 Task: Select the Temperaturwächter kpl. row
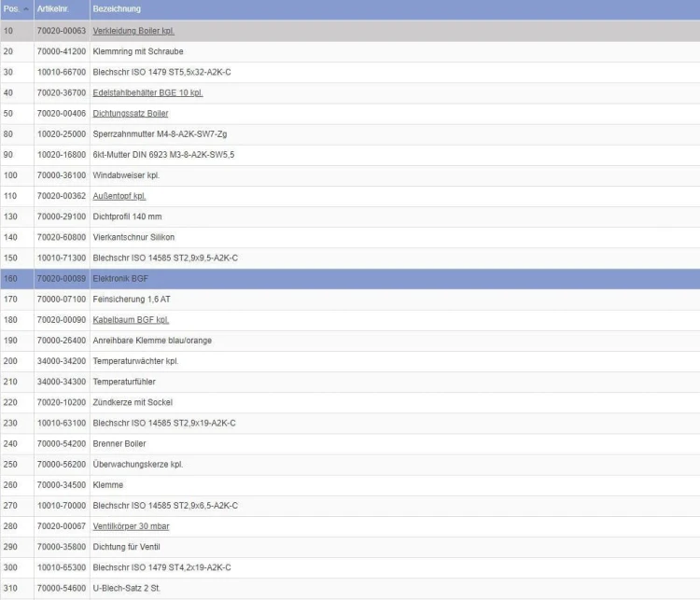[x=350, y=361]
